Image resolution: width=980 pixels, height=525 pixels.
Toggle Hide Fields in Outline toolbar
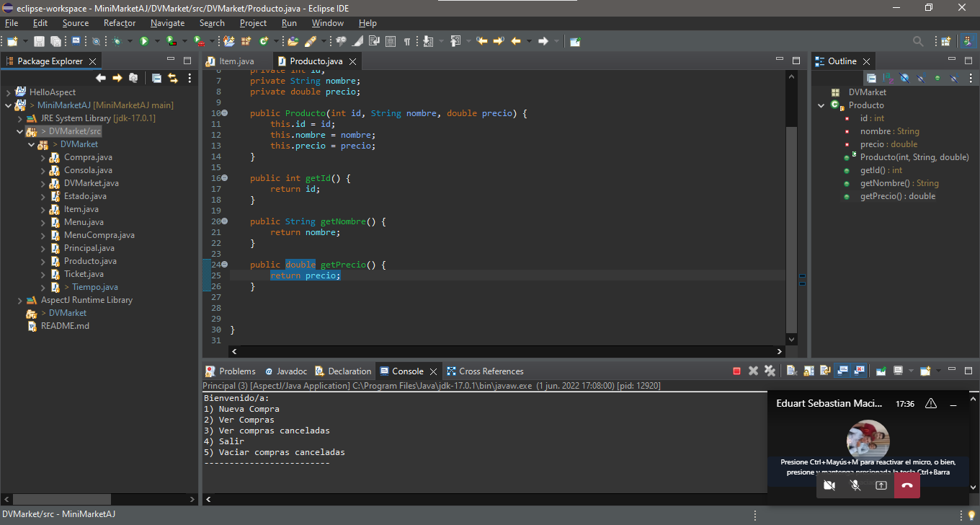pos(904,78)
